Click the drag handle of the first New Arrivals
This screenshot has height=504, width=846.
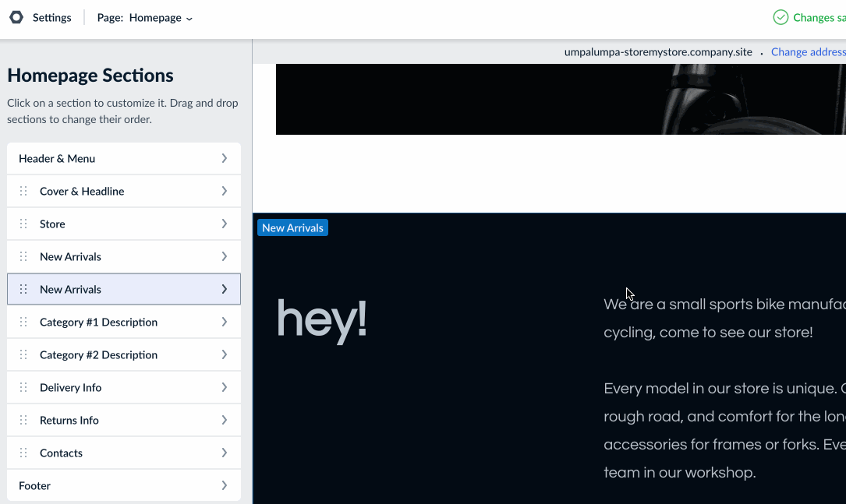23,256
